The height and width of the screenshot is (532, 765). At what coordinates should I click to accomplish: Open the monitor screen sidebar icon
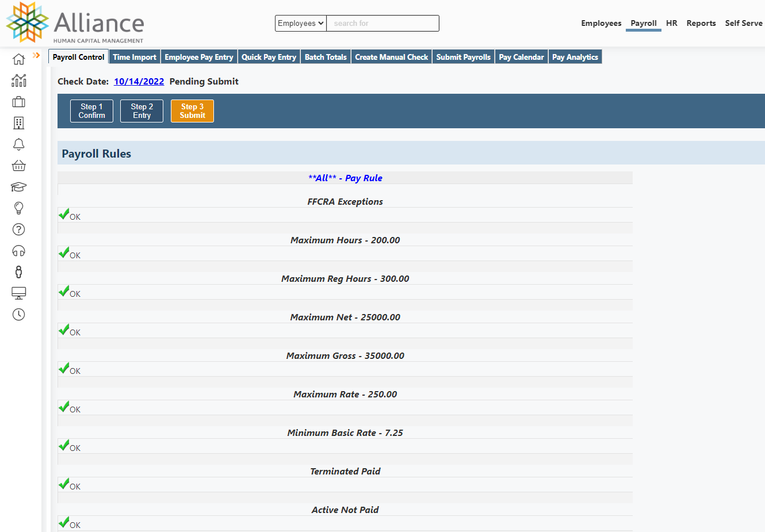(x=19, y=293)
